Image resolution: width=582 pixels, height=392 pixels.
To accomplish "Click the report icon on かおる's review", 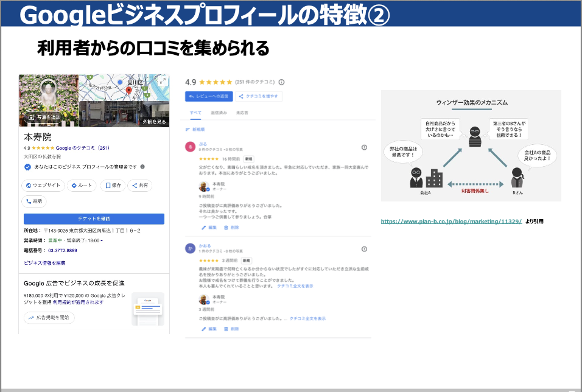I will coord(364,249).
